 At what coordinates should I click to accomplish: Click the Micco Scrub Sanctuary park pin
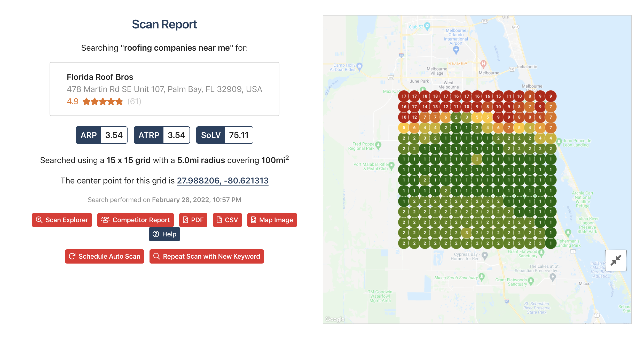482,277
